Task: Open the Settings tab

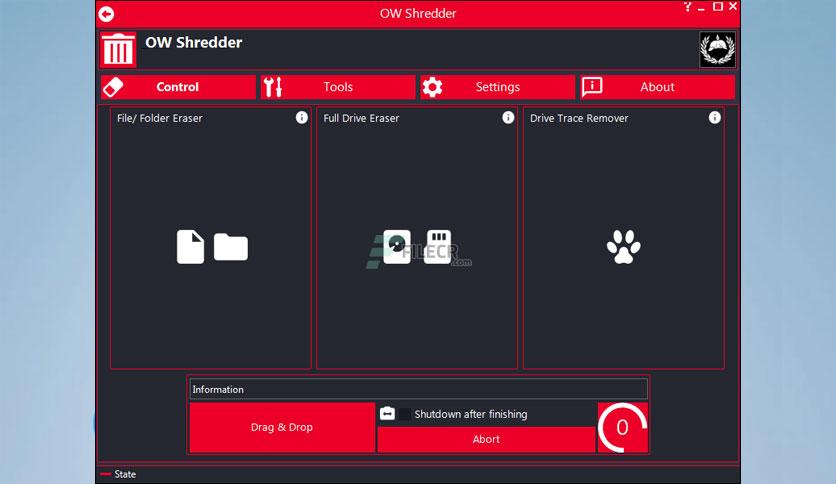Action: tap(497, 87)
